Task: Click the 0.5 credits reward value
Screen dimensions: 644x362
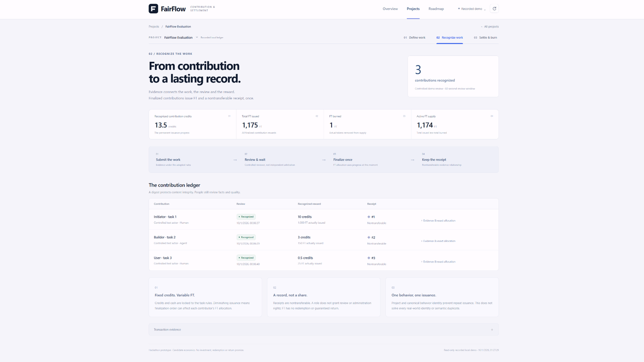Action: click(305, 258)
